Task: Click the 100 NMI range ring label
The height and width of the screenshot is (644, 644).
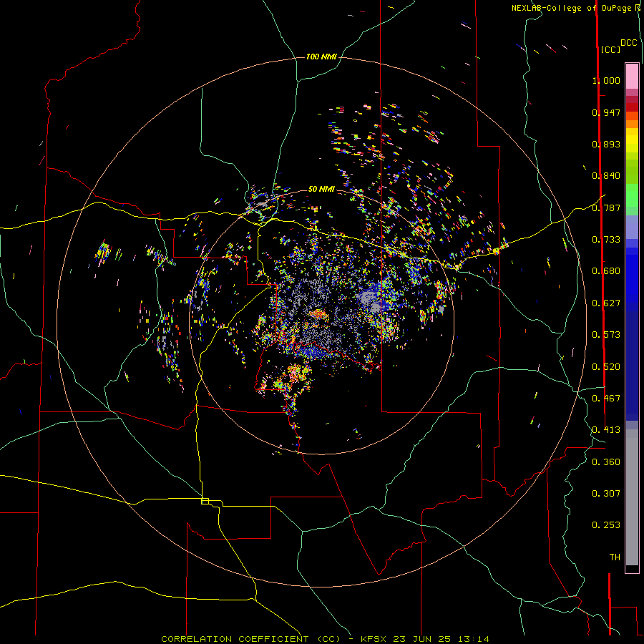Action: 321,57
